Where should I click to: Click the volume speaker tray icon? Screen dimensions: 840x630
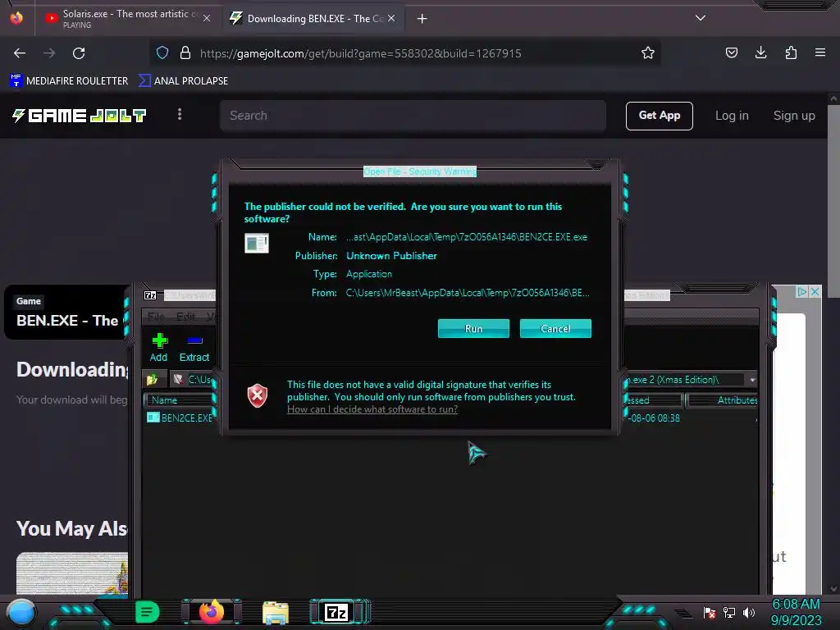click(x=748, y=612)
